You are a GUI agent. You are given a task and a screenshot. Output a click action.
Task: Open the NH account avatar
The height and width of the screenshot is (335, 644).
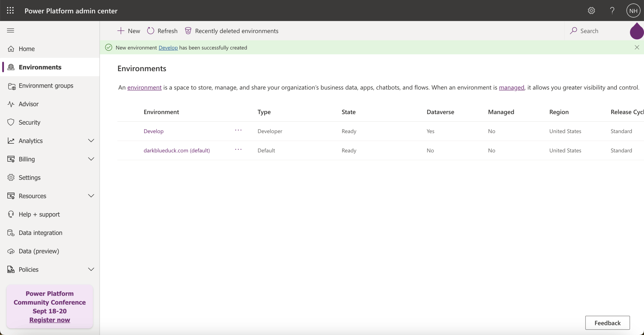633,11
